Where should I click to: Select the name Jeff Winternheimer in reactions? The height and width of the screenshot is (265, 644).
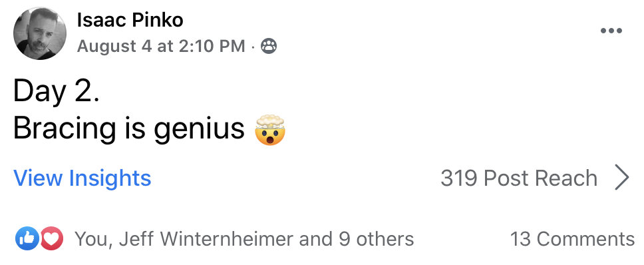pos(206,239)
